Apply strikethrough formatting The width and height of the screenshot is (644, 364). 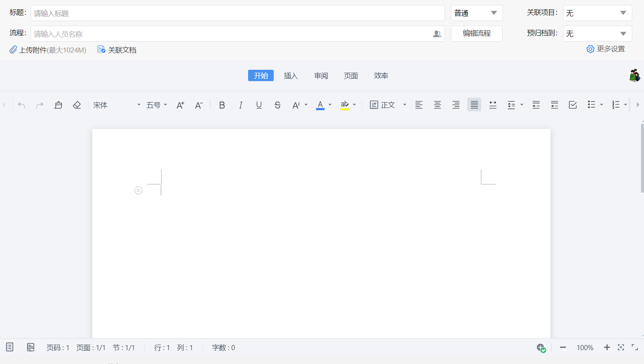[277, 105]
